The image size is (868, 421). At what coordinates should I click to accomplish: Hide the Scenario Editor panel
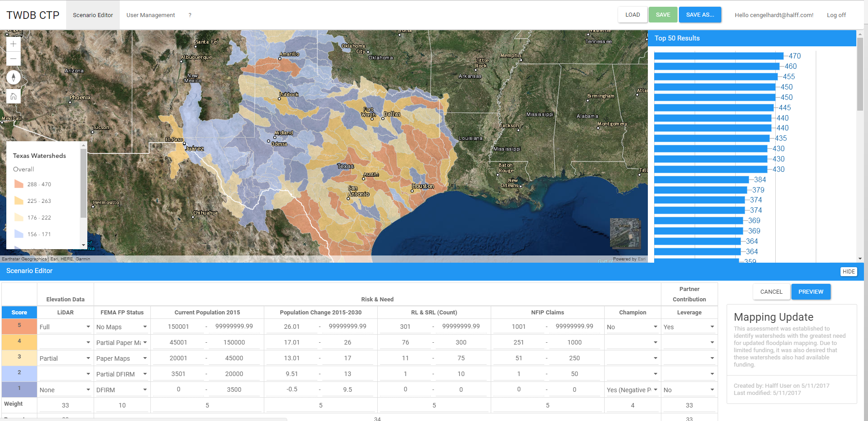click(848, 272)
